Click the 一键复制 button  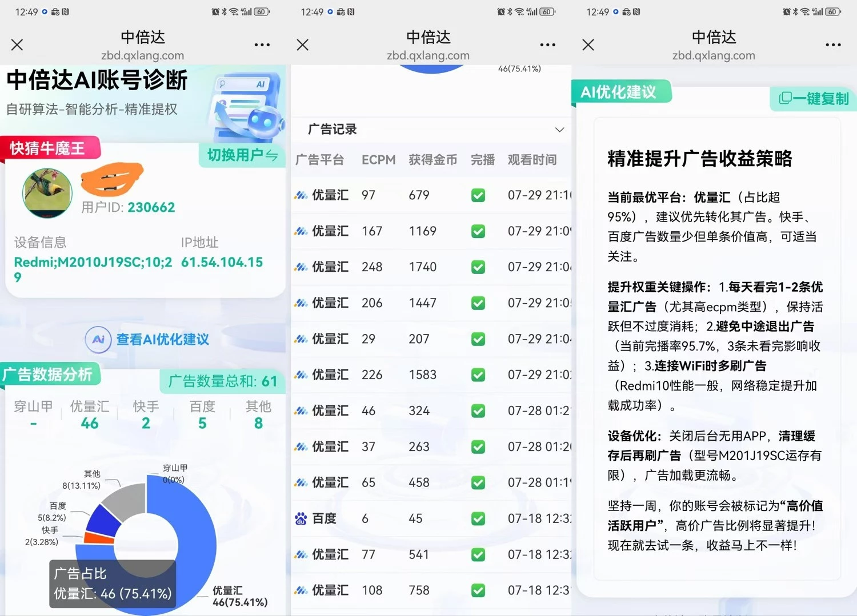click(x=812, y=98)
